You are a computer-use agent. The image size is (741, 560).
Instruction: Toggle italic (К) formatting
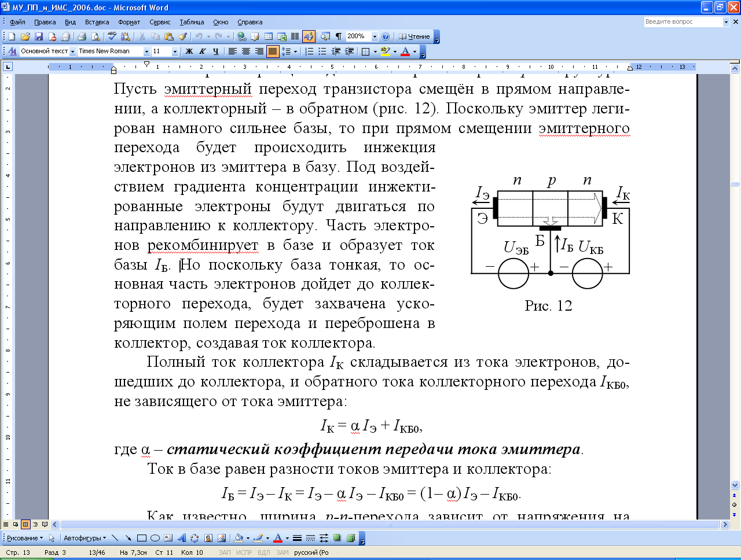click(x=203, y=51)
